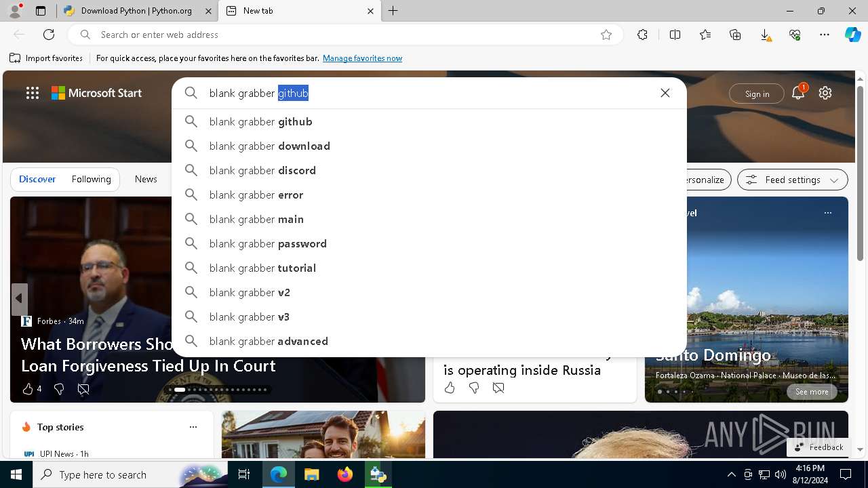Choose suggestion blank grabber error

coord(429,195)
